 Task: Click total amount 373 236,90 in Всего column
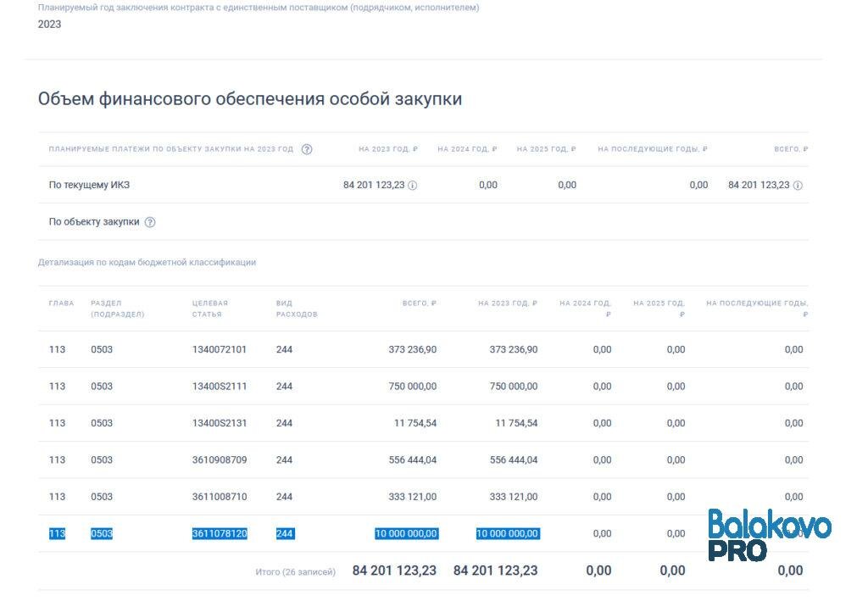tap(413, 349)
